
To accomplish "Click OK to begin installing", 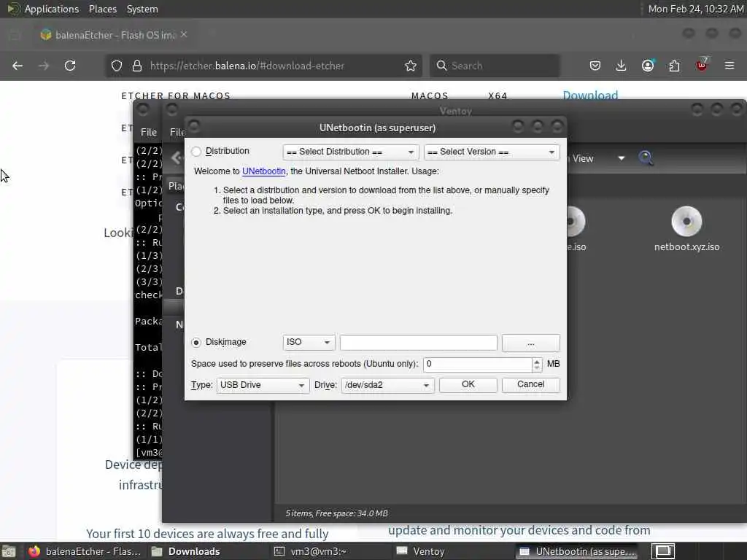I will pyautogui.click(x=468, y=385).
